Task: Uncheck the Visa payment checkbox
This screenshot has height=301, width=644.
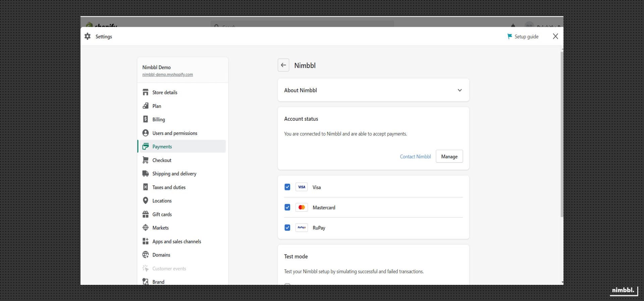Action: click(x=287, y=187)
